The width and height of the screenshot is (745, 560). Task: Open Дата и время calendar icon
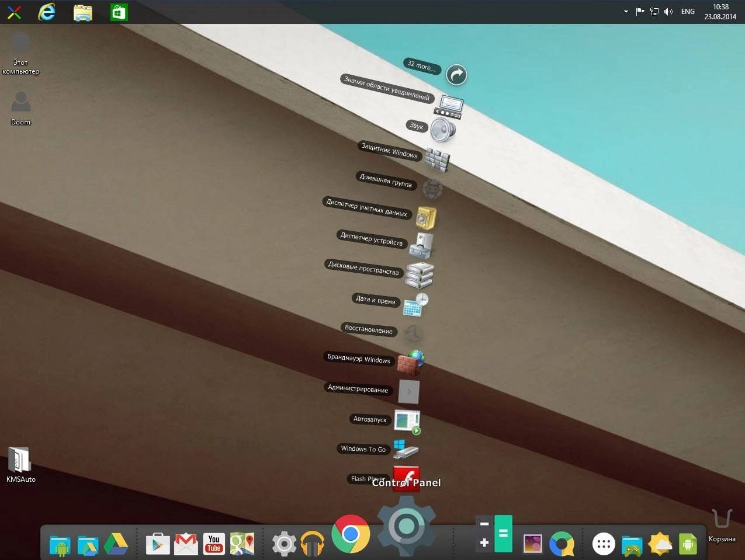(416, 305)
